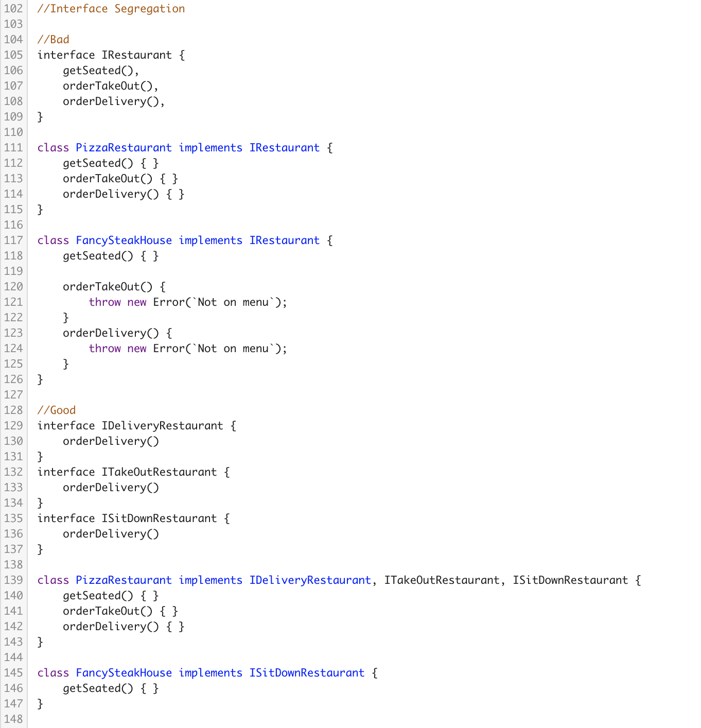
Task: Click 'getSeated(),' on line 106
Action: point(101,71)
